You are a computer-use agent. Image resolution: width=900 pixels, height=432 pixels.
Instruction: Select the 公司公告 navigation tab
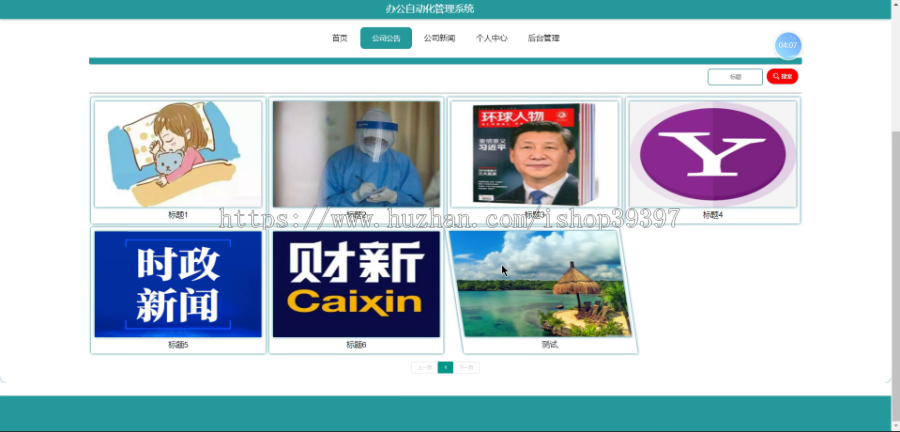point(386,38)
